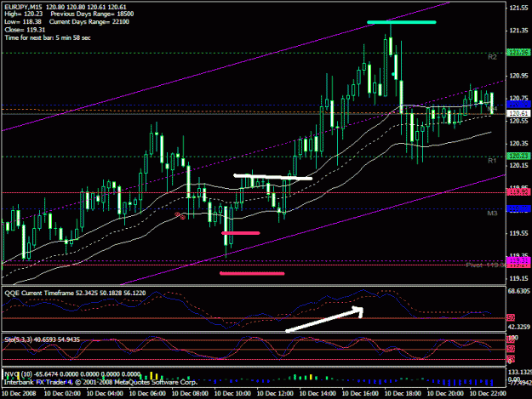Click the "10 Dec 22:00" time label
This screenshot has height=399, width=532.
pyautogui.click(x=488, y=394)
